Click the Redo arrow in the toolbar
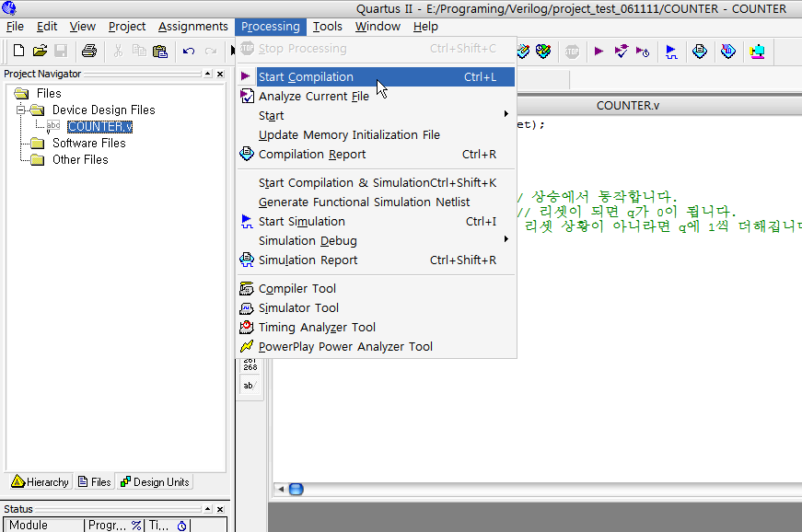Screen dimensions: 802x532 pos(210,51)
